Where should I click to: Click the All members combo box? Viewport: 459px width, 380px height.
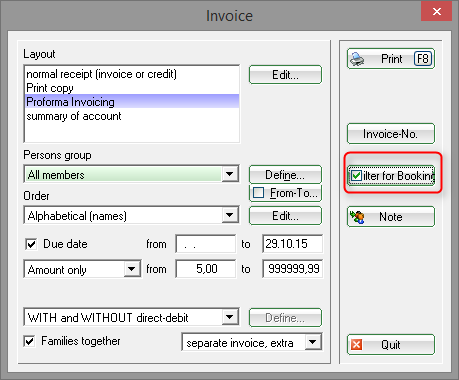tap(131, 174)
